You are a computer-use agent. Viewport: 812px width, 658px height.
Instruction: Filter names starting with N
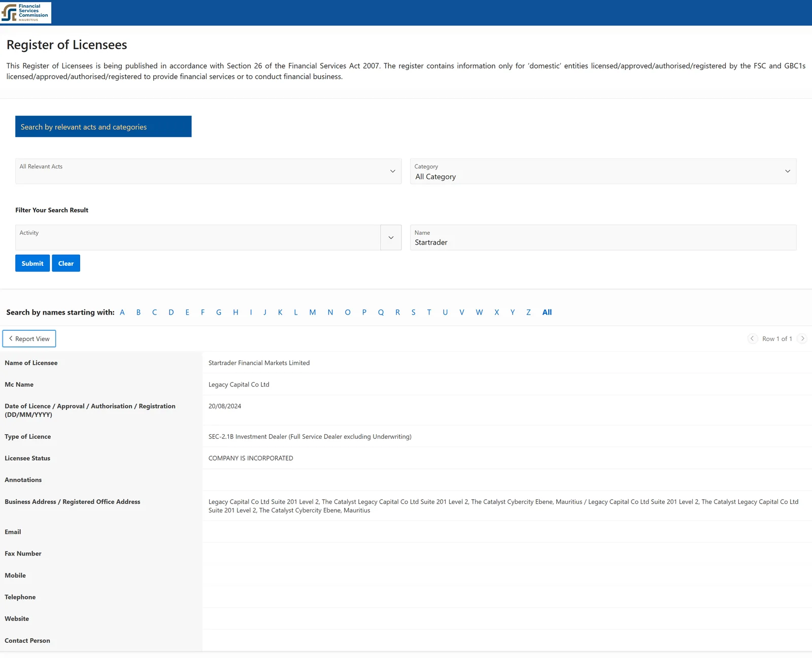330,313
